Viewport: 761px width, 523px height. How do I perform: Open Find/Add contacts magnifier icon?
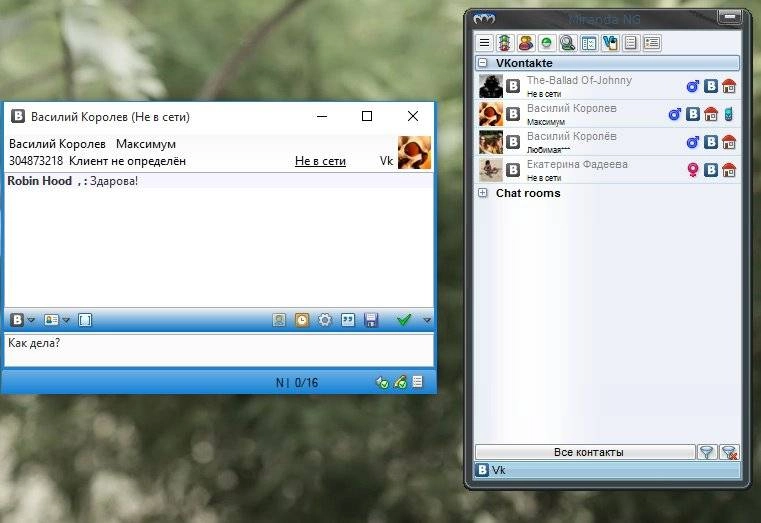567,43
